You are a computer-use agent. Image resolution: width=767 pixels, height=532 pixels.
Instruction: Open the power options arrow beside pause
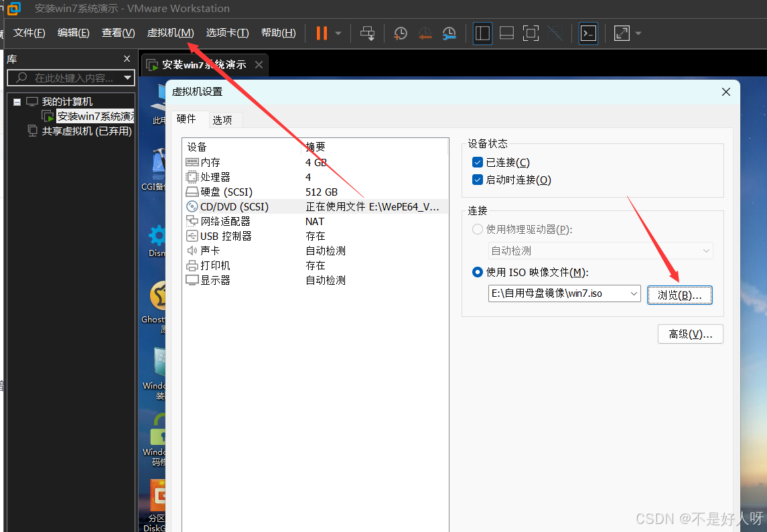point(338,34)
